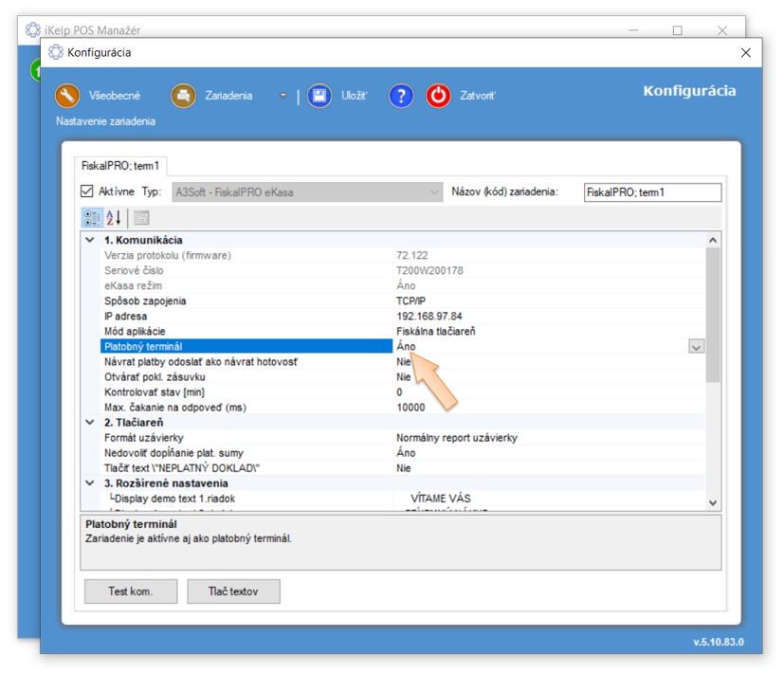Open the Zariadenia dropdown arrow

click(x=283, y=96)
